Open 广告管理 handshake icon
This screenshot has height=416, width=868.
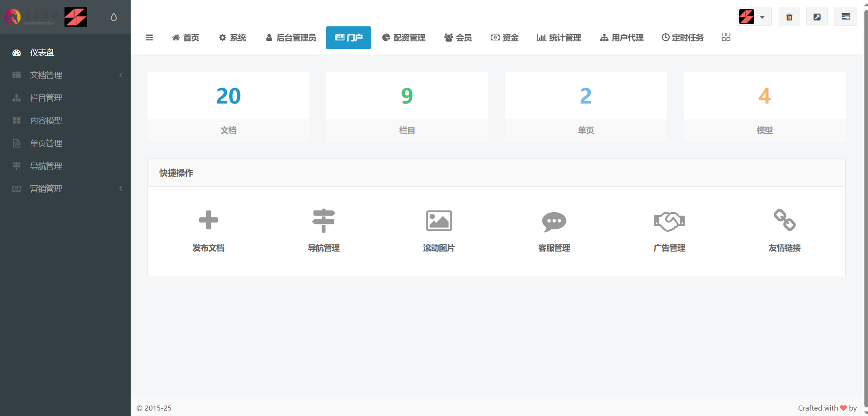pyautogui.click(x=669, y=221)
